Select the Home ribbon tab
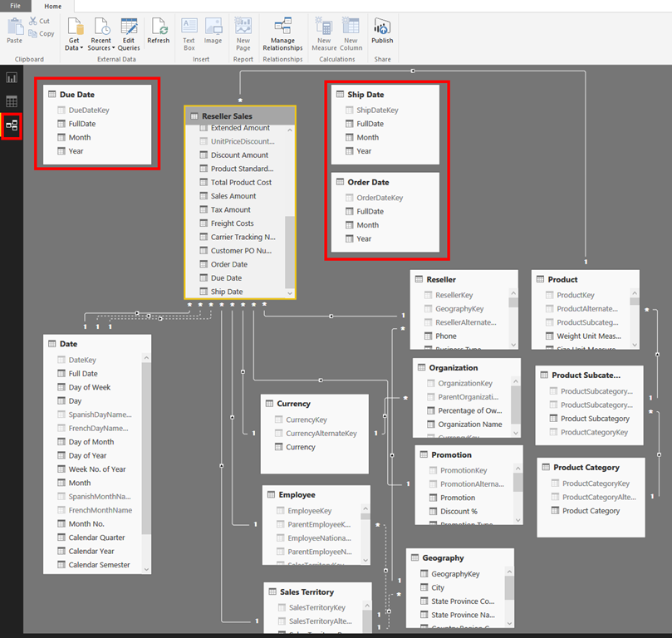This screenshot has width=672, height=638. click(x=52, y=6)
